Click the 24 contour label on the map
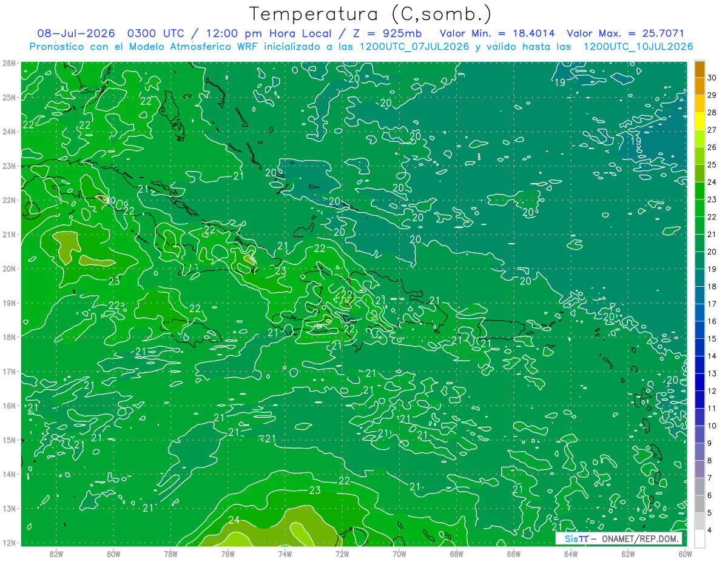The width and height of the screenshot is (728, 562). point(234,520)
